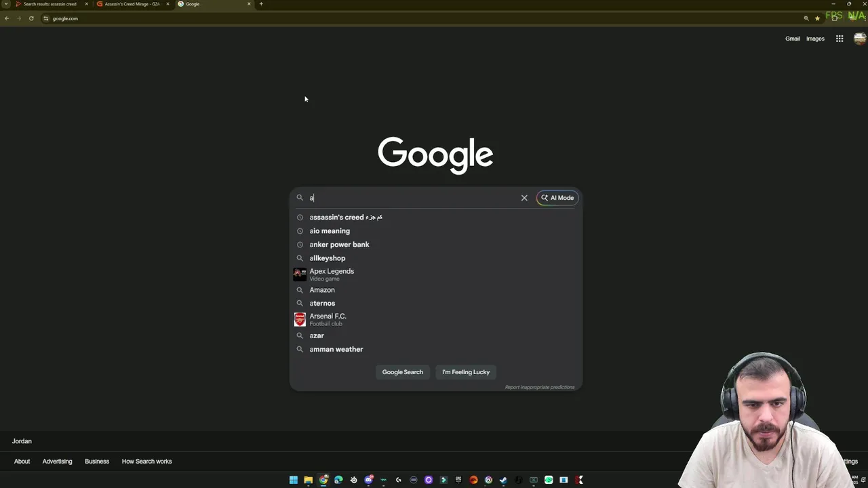868x488 pixels.
Task: Select the Apex Legends video game suggestion
Action: (x=436, y=274)
